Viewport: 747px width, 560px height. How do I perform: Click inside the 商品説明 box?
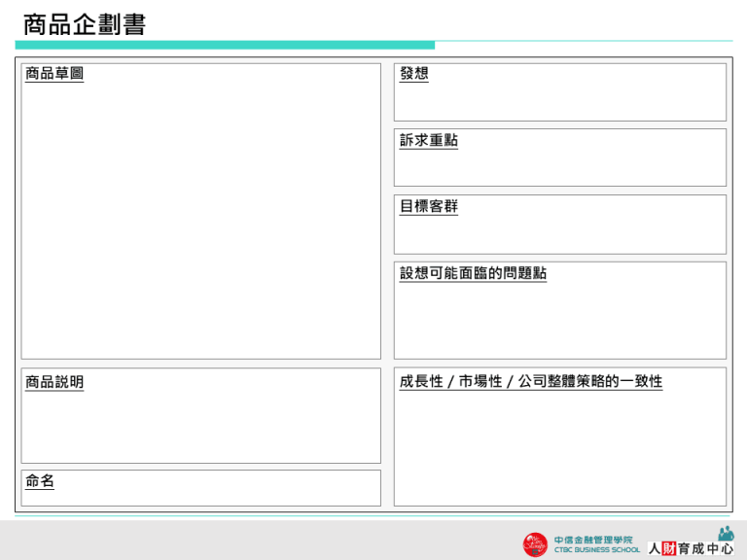(x=200, y=428)
